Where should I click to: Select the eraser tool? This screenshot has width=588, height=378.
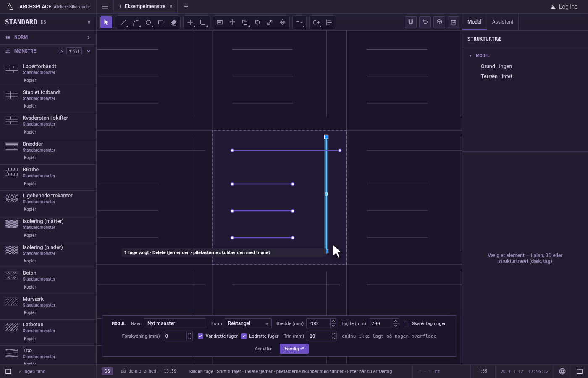coord(173,22)
